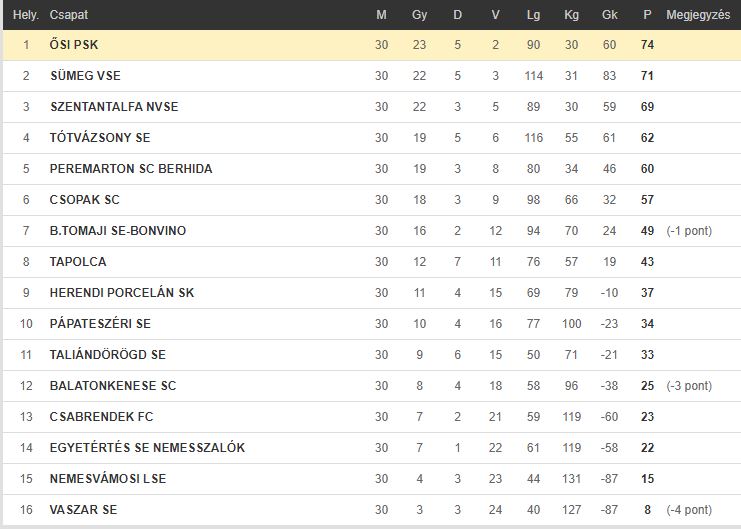This screenshot has width=741, height=529.
Task: Select PÁPATESZÉRI SE team row name
Action: pos(100,324)
